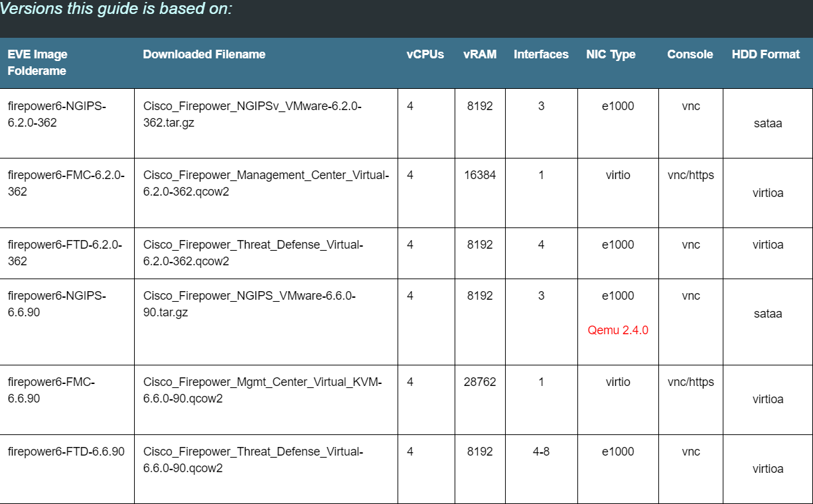Click e1000 in the FTD-6.2.0-362 row
The width and height of the screenshot is (813, 504).
click(618, 245)
